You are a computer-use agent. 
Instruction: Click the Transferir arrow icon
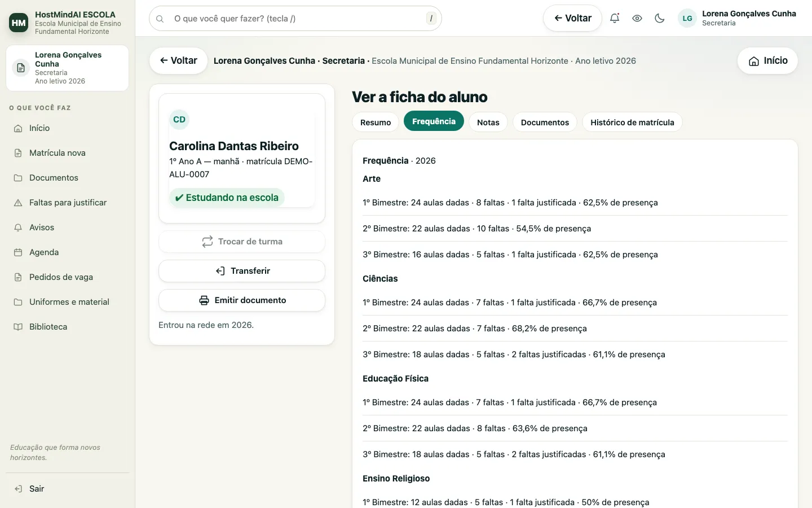coord(220,271)
